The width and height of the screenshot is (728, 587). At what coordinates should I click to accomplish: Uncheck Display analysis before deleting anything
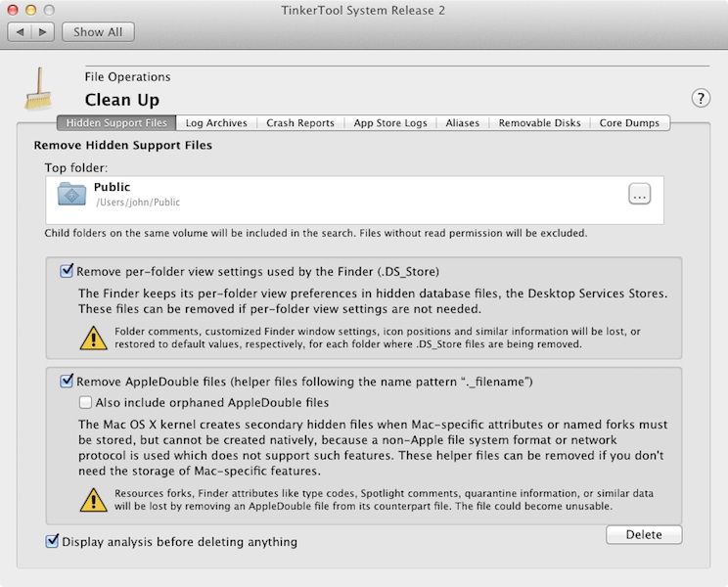pyautogui.click(x=52, y=541)
